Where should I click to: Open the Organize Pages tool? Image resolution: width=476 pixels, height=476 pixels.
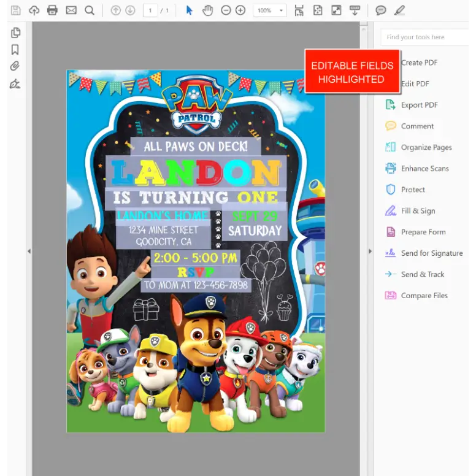[x=418, y=147]
